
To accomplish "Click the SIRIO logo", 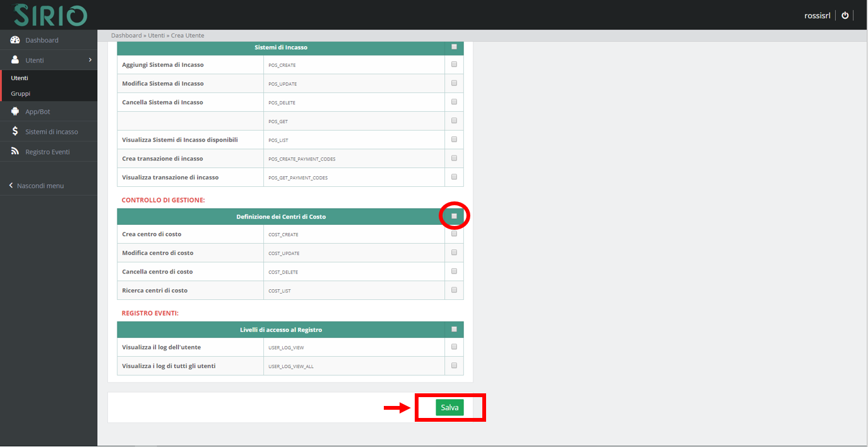I will click(51, 15).
